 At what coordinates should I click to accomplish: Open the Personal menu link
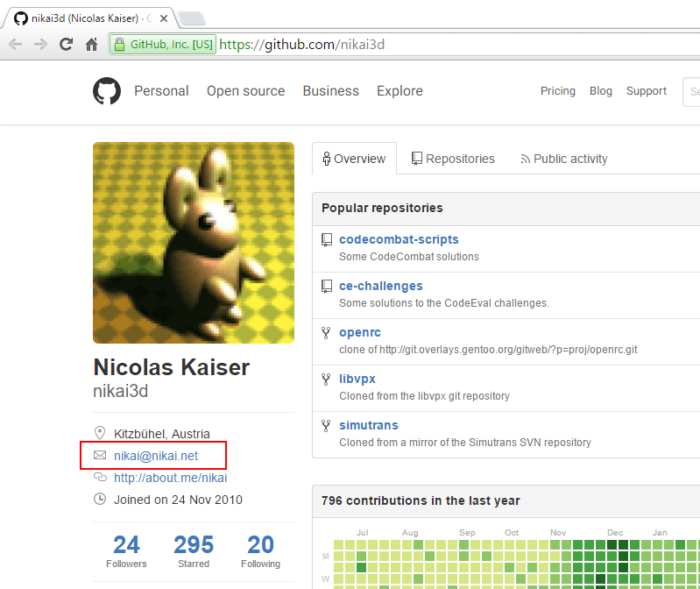coord(161,90)
